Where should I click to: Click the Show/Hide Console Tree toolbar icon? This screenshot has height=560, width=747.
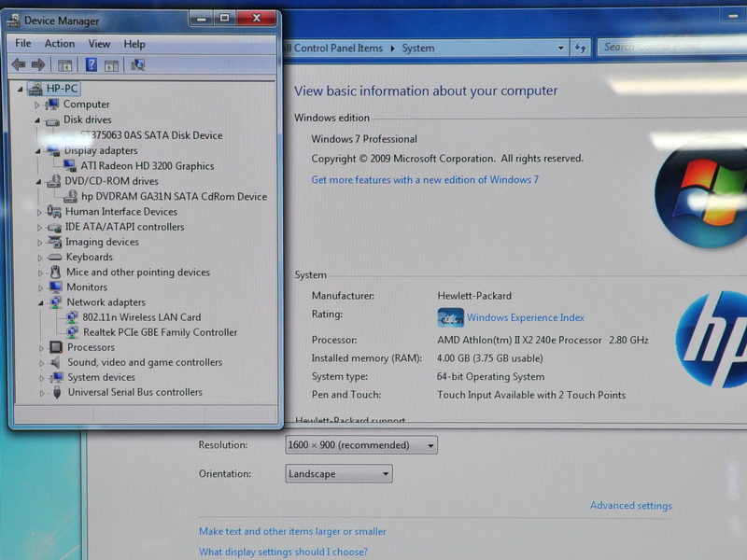pos(64,65)
